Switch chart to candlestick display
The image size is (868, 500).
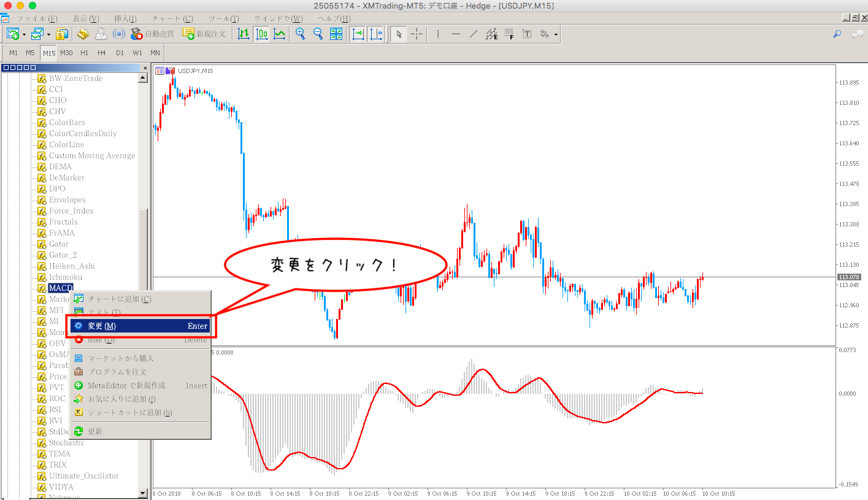click(261, 34)
